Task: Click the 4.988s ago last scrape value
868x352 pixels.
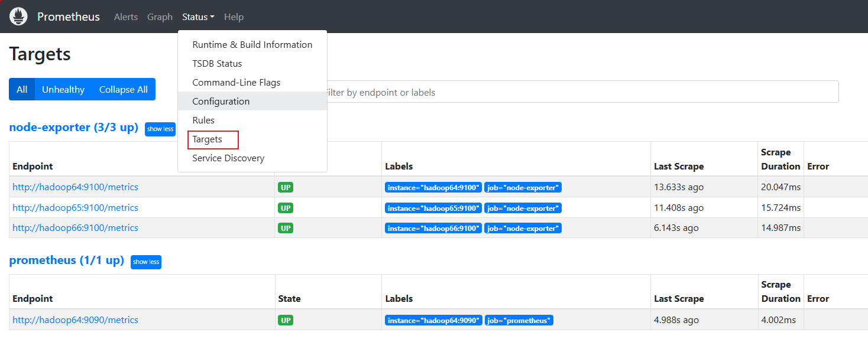Action: point(676,320)
